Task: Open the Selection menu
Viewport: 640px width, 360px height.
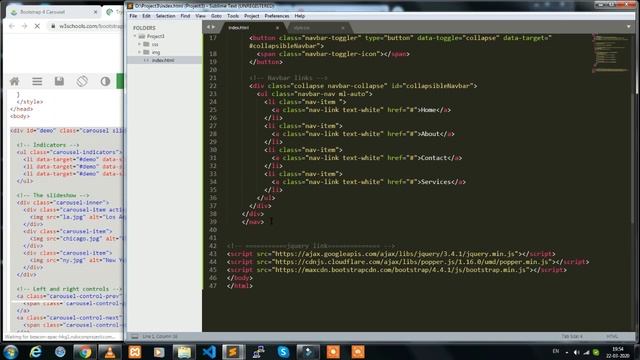Action: (165, 16)
